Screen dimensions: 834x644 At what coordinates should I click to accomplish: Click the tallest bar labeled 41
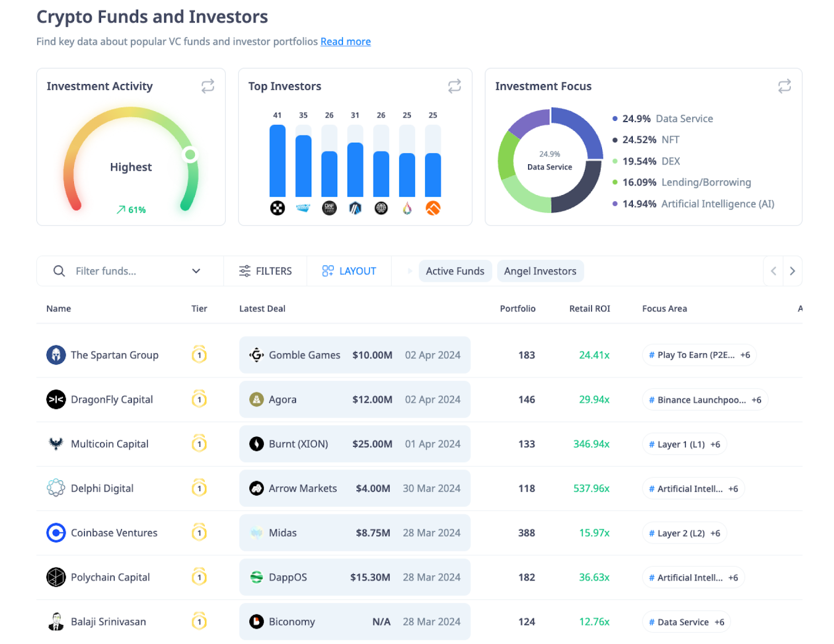(x=277, y=161)
